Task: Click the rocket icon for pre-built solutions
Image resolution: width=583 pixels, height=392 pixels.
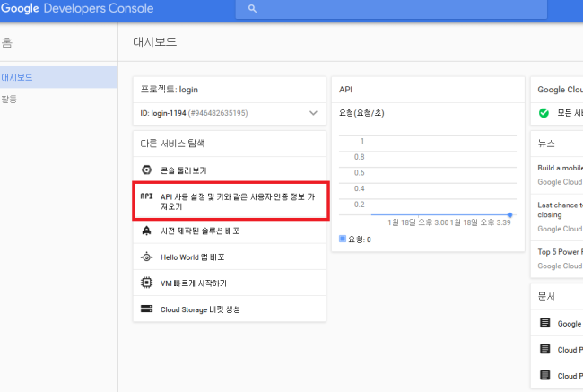Action: click(146, 231)
